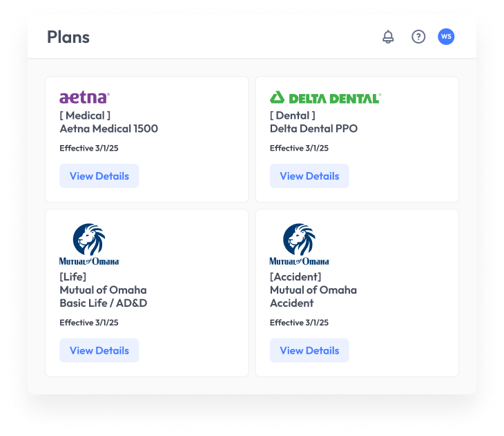504x436 pixels.
Task: Click the [ Medical ] category label
Action: coord(85,115)
